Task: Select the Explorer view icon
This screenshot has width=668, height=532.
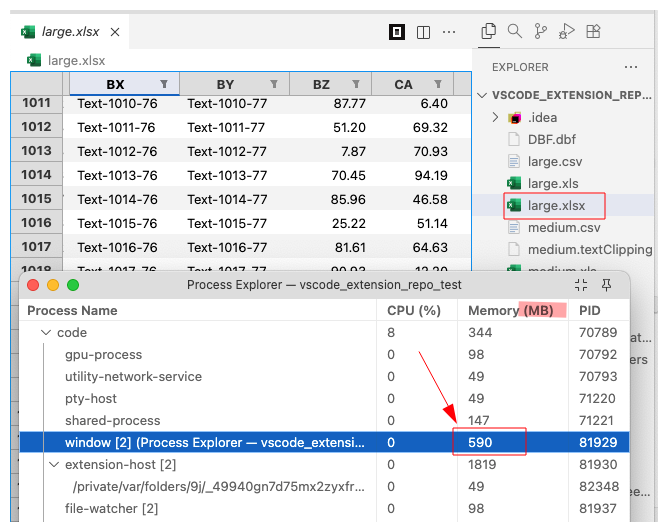Action: point(489,31)
